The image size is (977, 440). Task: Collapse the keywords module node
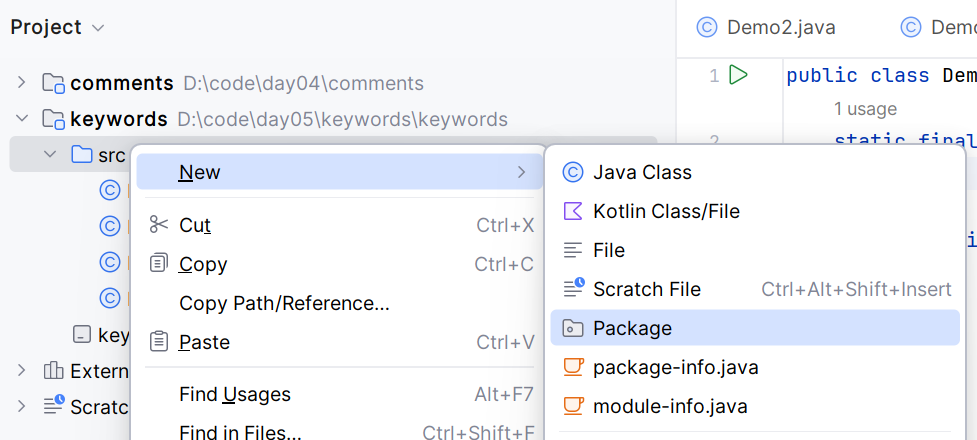22,119
